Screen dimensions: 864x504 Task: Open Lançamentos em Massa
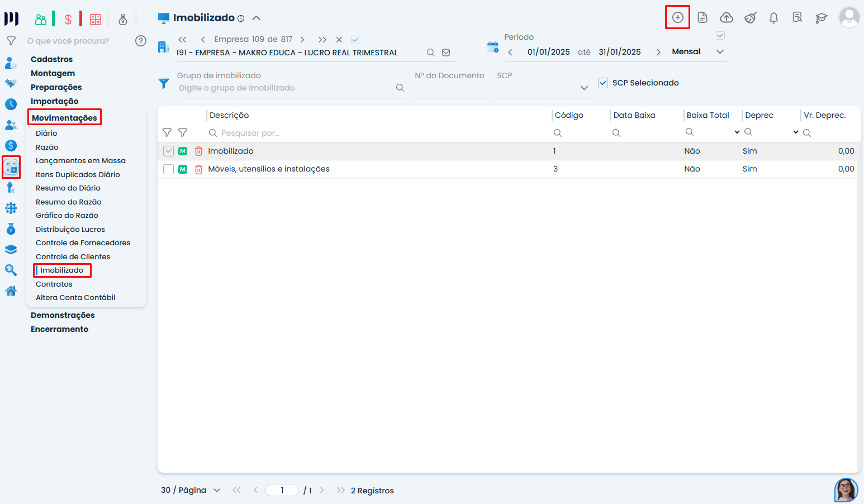click(x=80, y=160)
